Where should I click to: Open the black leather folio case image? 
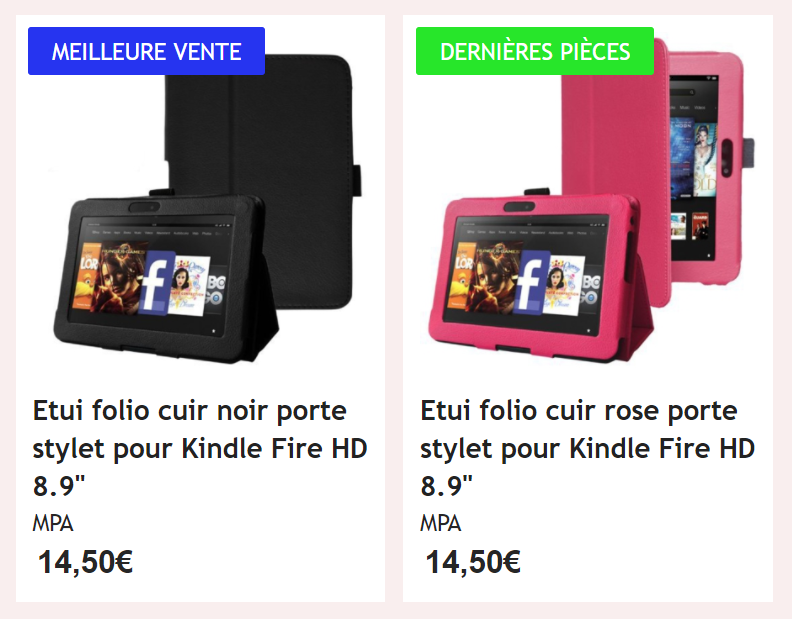tap(207, 202)
